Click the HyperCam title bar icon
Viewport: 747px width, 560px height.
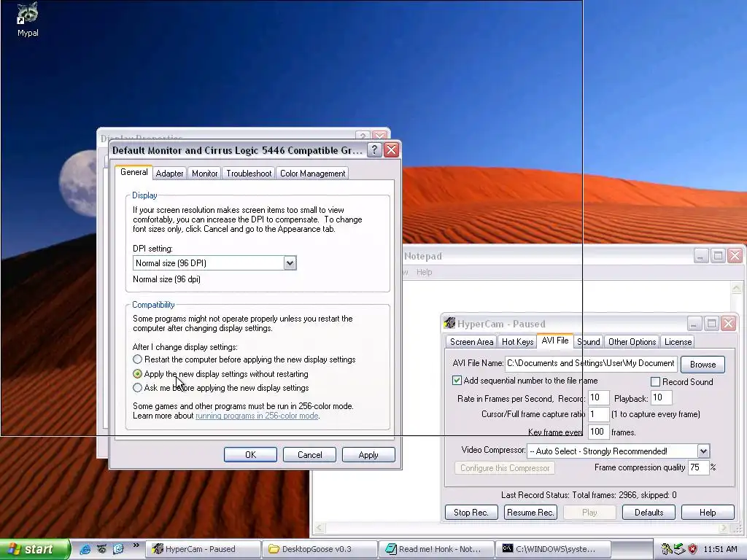tap(449, 323)
